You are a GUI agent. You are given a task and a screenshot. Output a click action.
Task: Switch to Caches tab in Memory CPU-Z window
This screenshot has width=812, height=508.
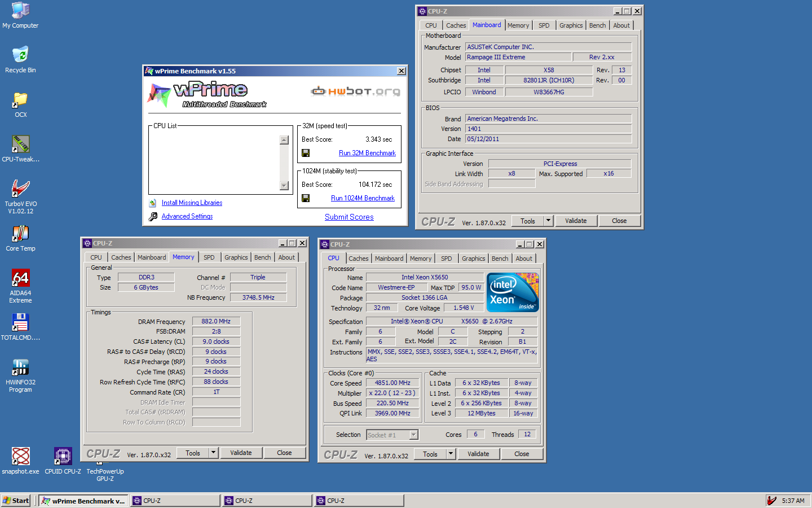121,257
